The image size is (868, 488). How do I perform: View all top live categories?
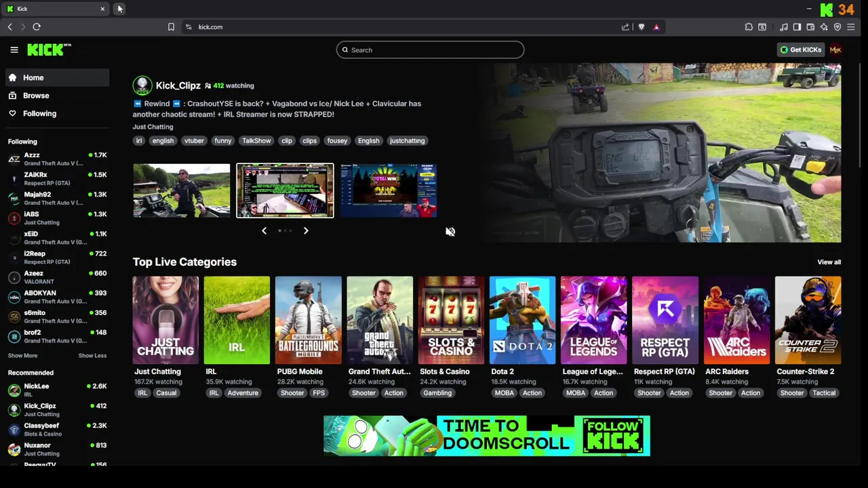coord(829,262)
